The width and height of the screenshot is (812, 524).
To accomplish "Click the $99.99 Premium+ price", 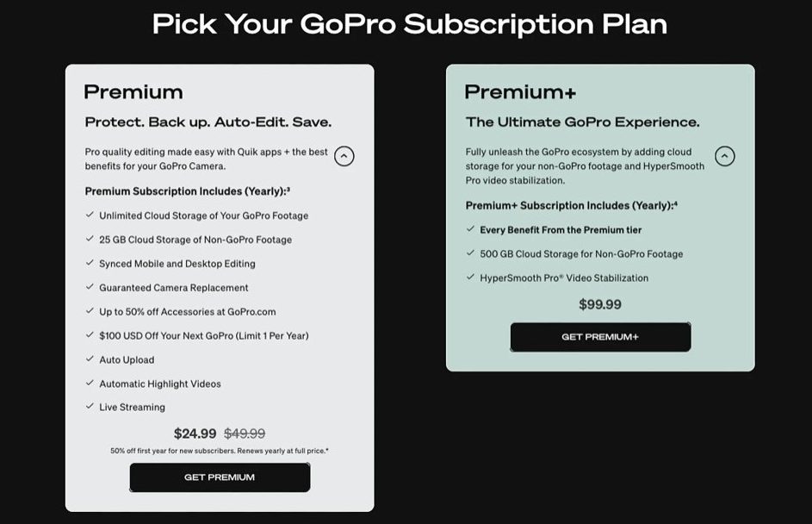I will click(x=600, y=304).
